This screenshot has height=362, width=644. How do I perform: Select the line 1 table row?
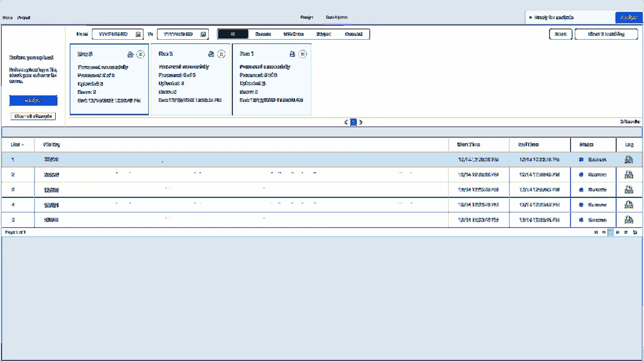(x=322, y=159)
